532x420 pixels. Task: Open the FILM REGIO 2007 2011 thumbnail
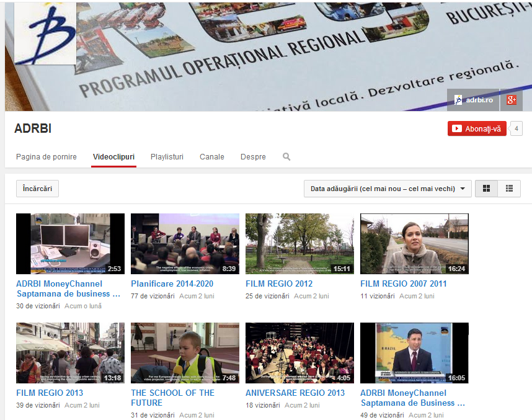point(414,244)
